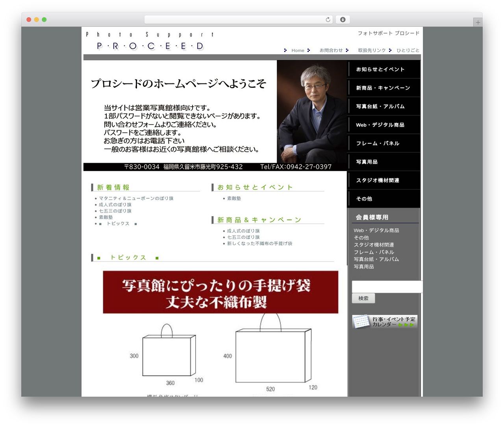Click the browser address bar
504x427 pixels.
point(239,20)
